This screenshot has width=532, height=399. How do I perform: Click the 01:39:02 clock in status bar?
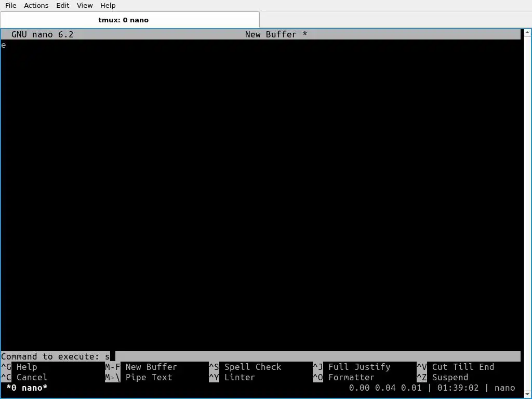458,388
